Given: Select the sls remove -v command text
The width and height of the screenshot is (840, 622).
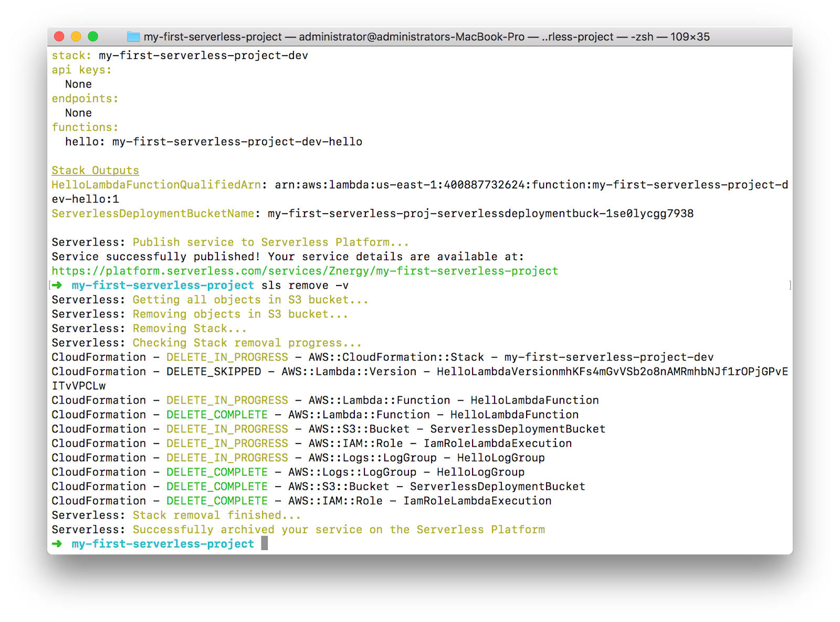Looking at the screenshot, I should pyautogui.click(x=306, y=285).
